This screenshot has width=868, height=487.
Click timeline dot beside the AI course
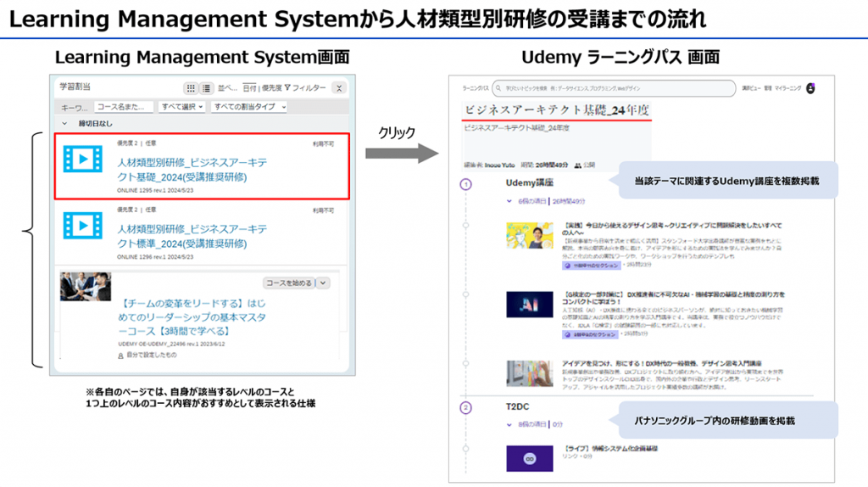pyautogui.click(x=465, y=294)
